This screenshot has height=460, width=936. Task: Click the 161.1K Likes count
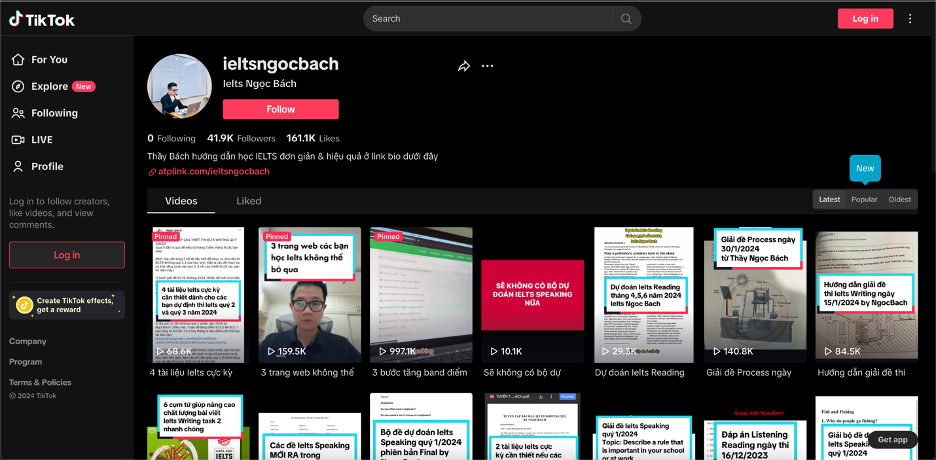[x=313, y=138]
